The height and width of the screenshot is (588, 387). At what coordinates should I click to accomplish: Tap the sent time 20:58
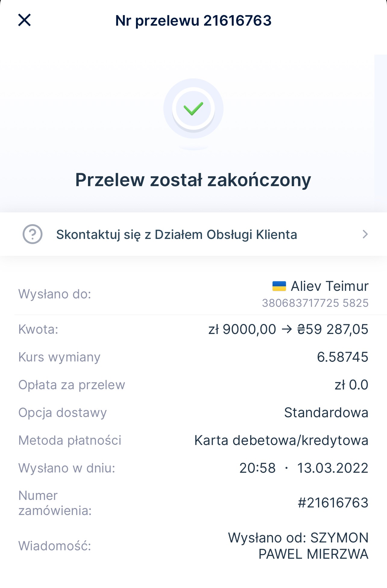pos(257,468)
